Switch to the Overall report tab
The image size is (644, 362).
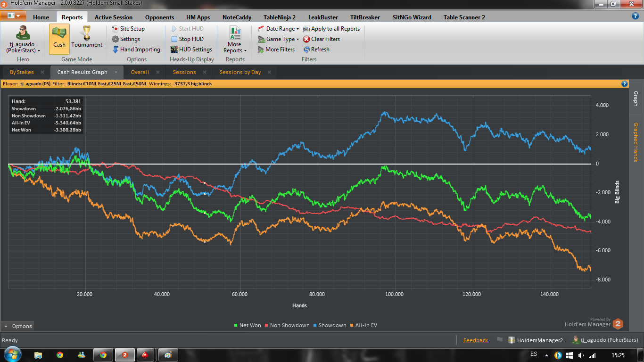coord(140,72)
